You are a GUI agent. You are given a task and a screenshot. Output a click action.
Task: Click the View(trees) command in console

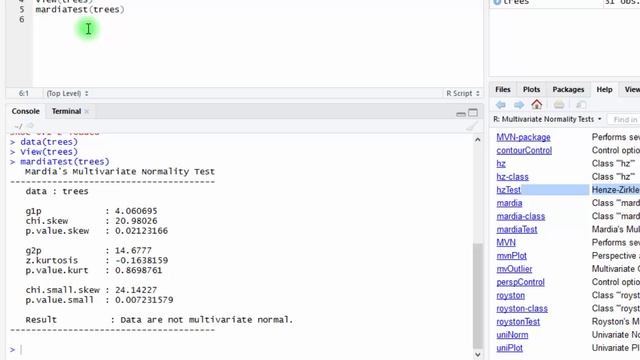(x=49, y=151)
